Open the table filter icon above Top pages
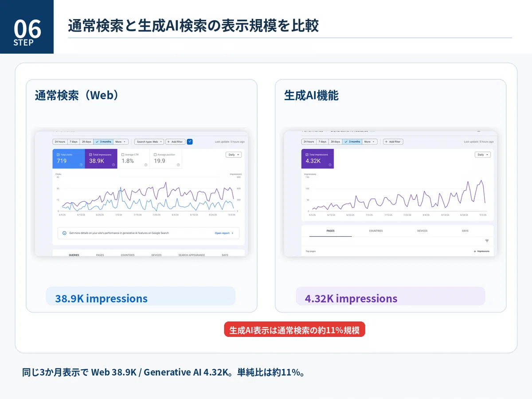 click(487, 241)
